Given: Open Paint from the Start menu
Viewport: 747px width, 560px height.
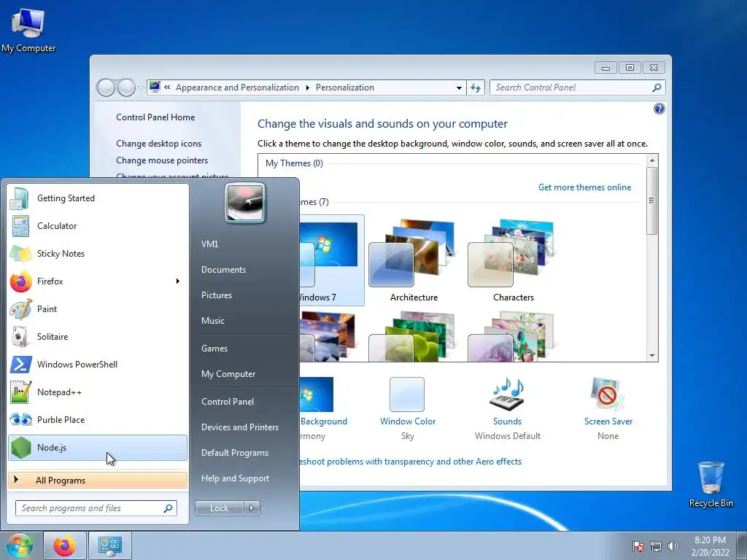Looking at the screenshot, I should [98, 308].
